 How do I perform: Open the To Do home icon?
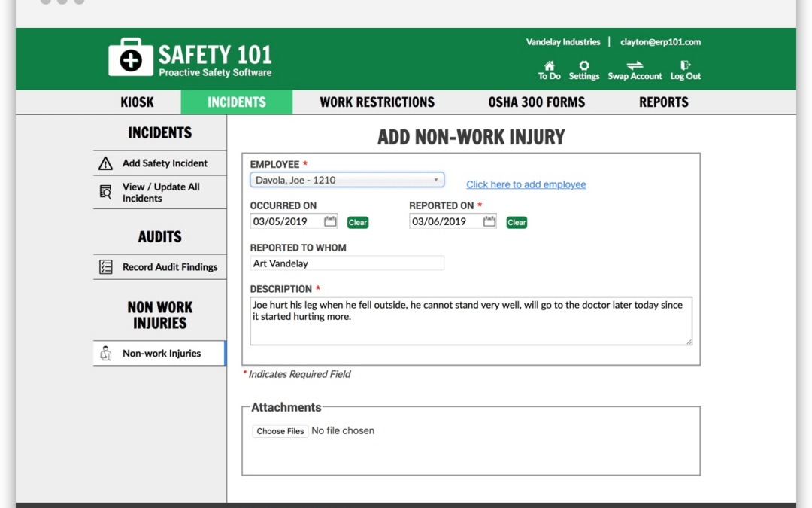549,65
